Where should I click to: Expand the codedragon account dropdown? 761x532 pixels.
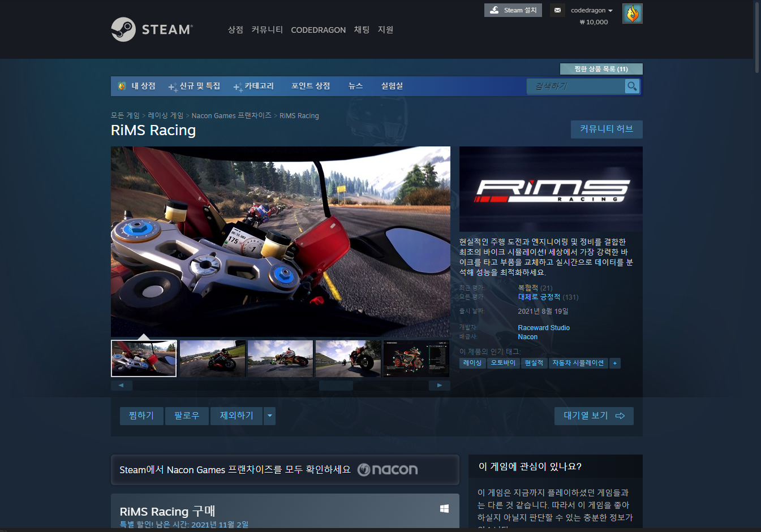[x=592, y=10]
